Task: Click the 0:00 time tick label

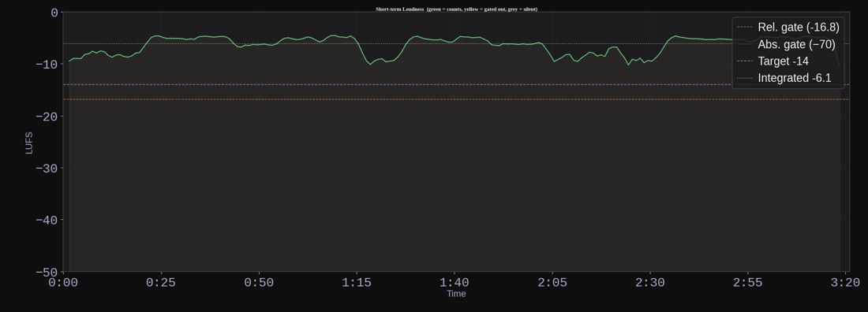Action: (64, 283)
